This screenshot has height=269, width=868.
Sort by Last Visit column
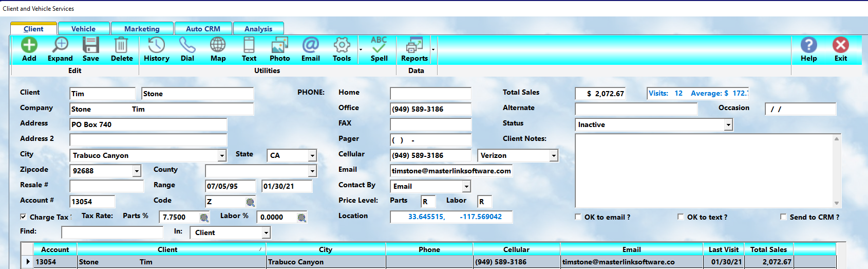724,249
